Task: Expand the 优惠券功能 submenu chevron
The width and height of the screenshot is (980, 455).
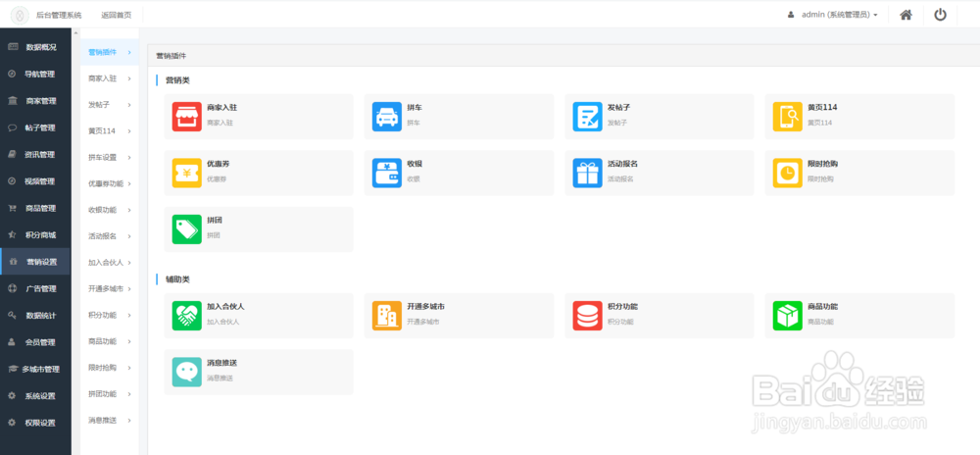Action: tap(129, 183)
